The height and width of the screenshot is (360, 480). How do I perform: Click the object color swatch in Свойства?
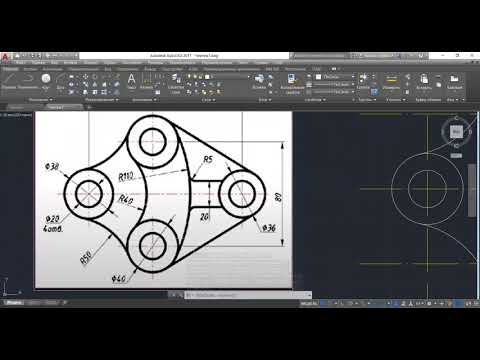[318, 77]
